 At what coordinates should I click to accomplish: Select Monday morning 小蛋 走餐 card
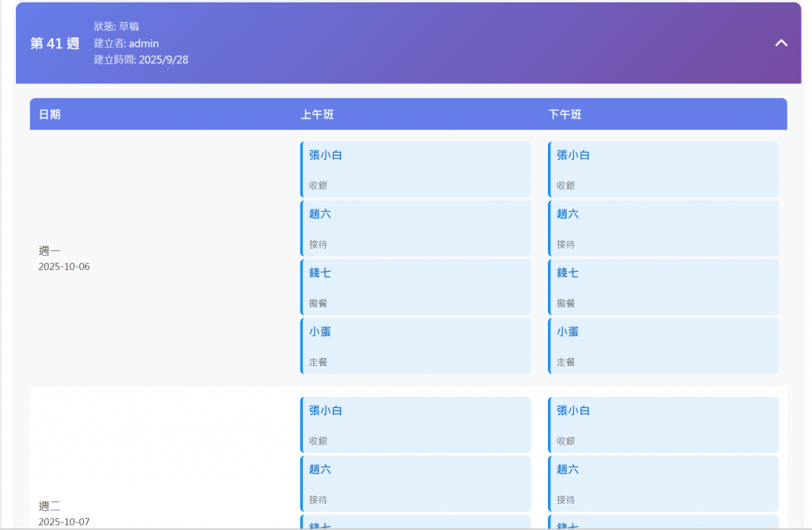tap(416, 346)
